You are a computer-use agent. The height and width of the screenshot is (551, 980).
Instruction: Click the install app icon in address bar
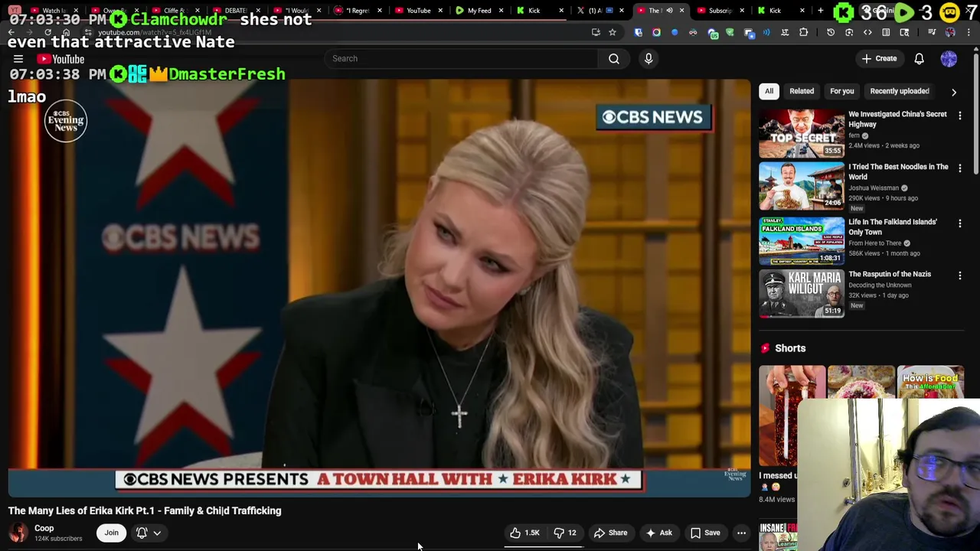click(596, 32)
